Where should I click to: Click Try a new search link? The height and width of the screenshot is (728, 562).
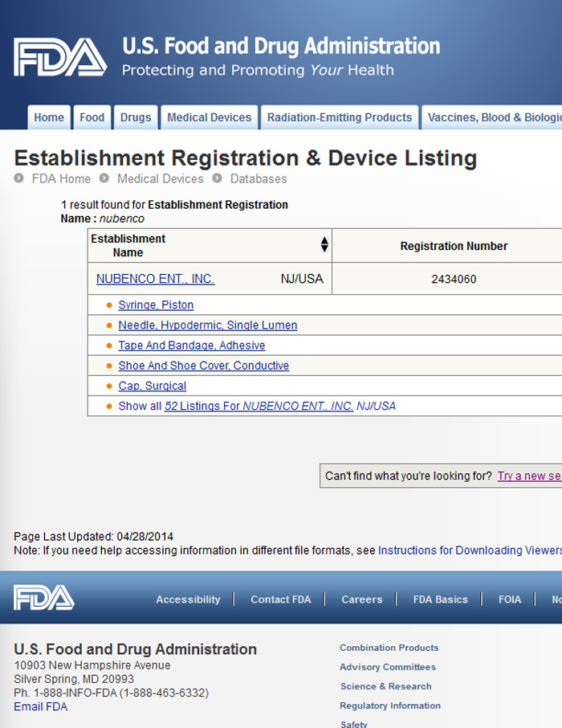[x=530, y=476]
